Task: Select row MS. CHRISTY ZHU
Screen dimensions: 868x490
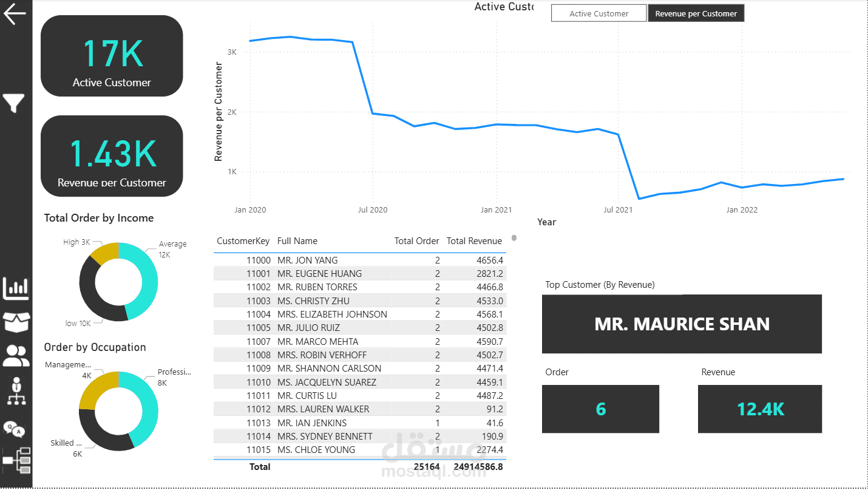Action: click(360, 301)
